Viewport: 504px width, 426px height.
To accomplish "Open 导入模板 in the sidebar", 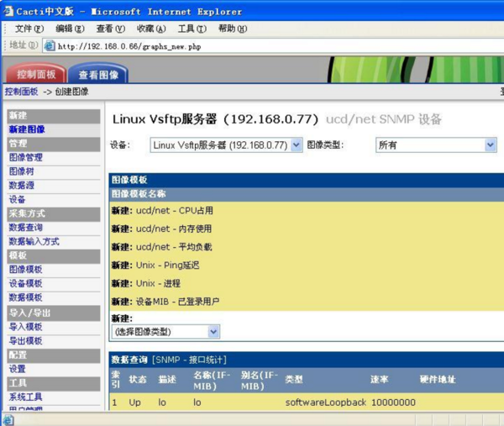I will [x=26, y=327].
